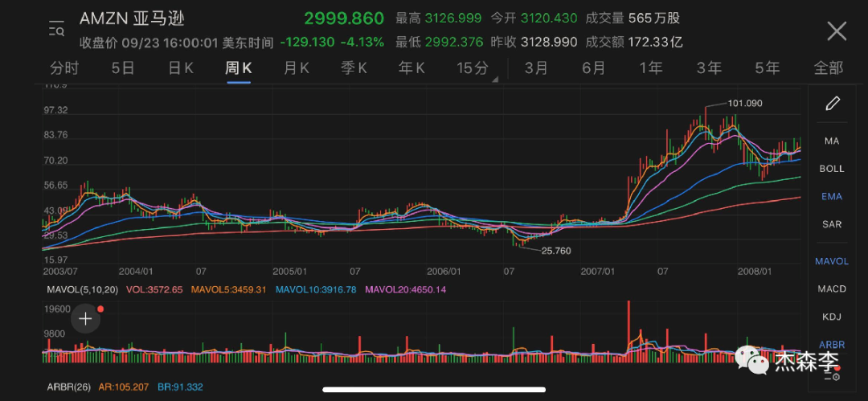Screen dimensions: 868x401
Task: Select the 季K tab
Action: [x=354, y=68]
